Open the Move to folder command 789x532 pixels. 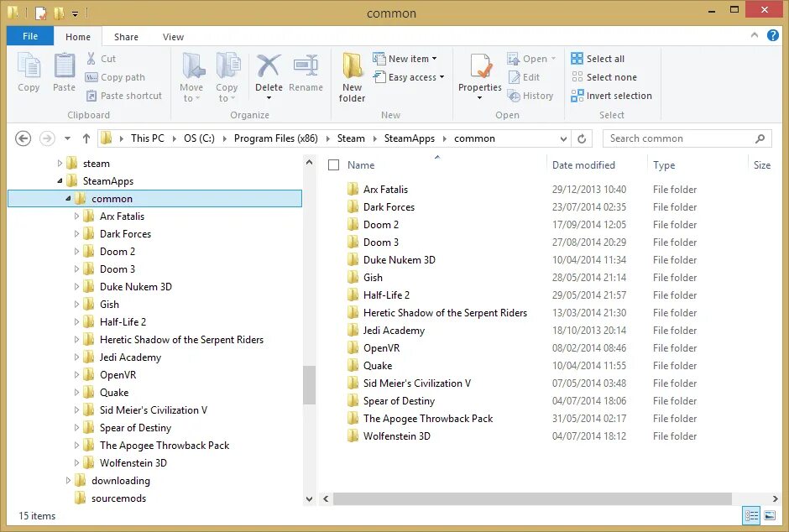coord(192,76)
